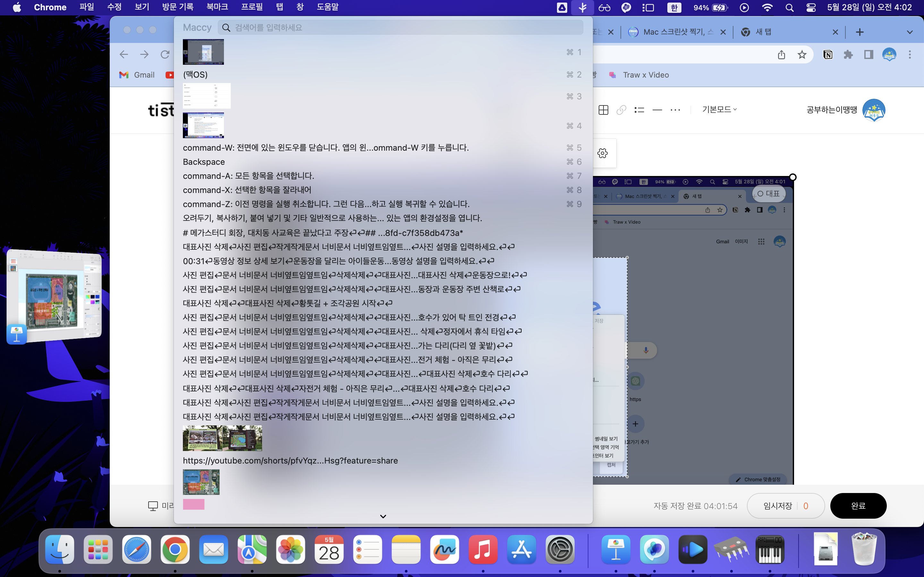924x577 pixels.
Task: Toggle the Korean input source indicator
Action: tap(674, 7)
